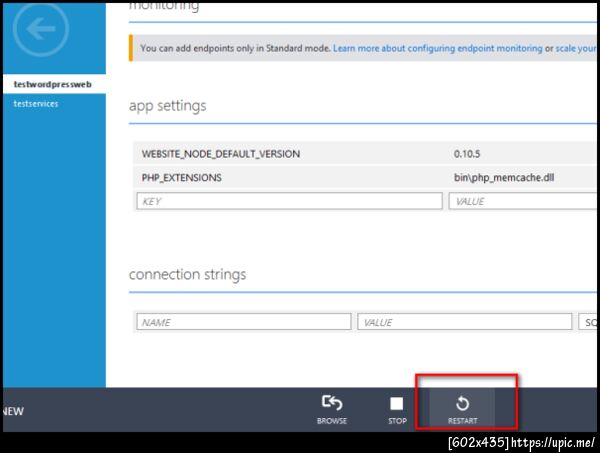The width and height of the screenshot is (600, 453).
Task: Click the Stop square icon
Action: pyautogui.click(x=396, y=403)
